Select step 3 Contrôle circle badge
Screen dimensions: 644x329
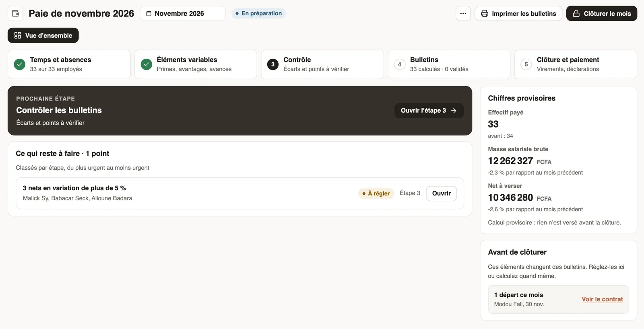tap(272, 64)
